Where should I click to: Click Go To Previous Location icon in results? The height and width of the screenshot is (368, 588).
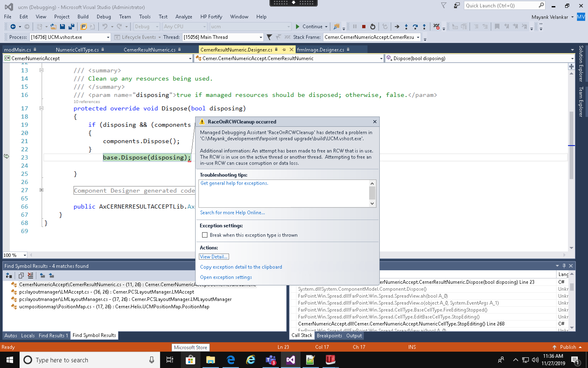[42, 275]
